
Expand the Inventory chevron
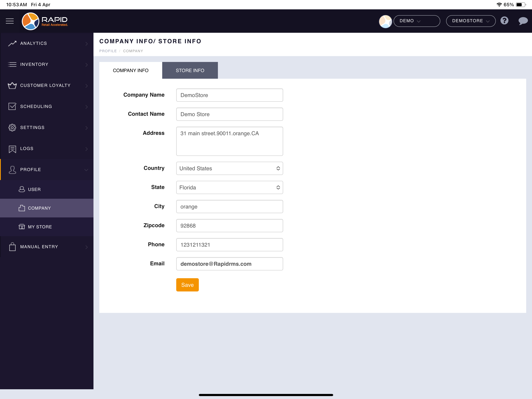[87, 64]
